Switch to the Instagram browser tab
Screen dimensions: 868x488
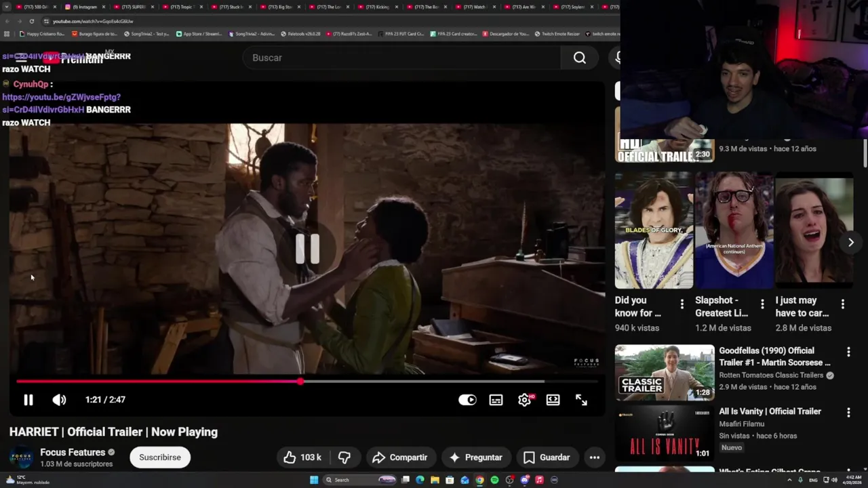click(x=86, y=7)
